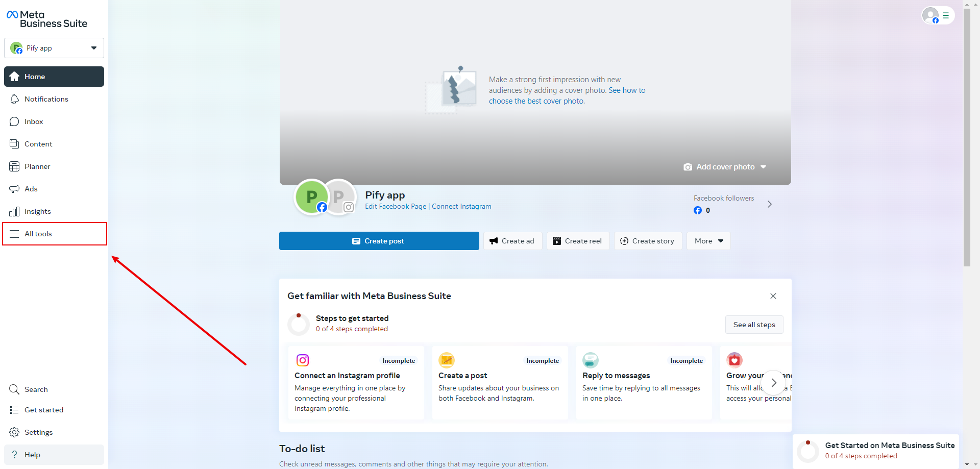
Task: Expand the More dropdown
Action: pyautogui.click(x=708, y=241)
